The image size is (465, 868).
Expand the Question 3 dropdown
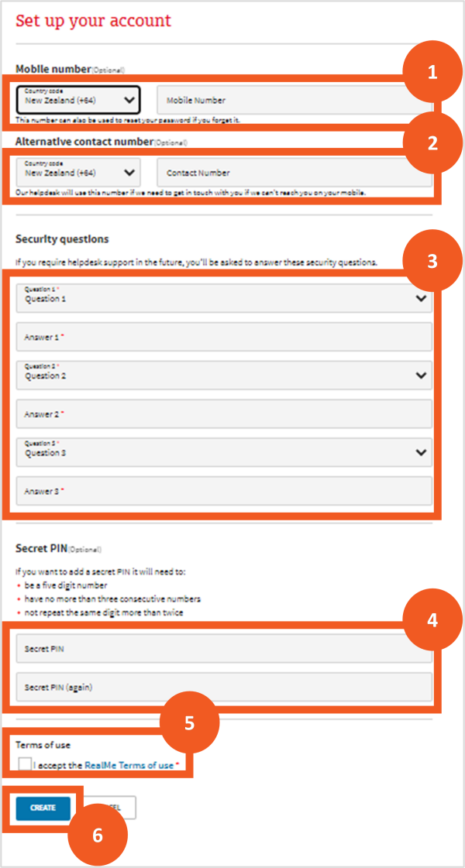[223, 452]
